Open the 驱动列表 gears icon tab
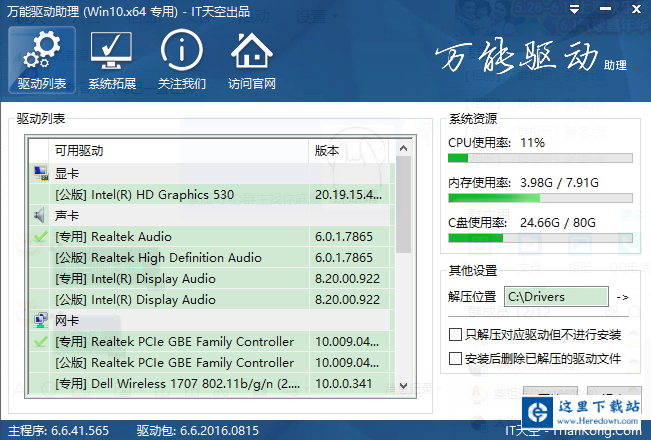651x440 pixels. click(42, 60)
